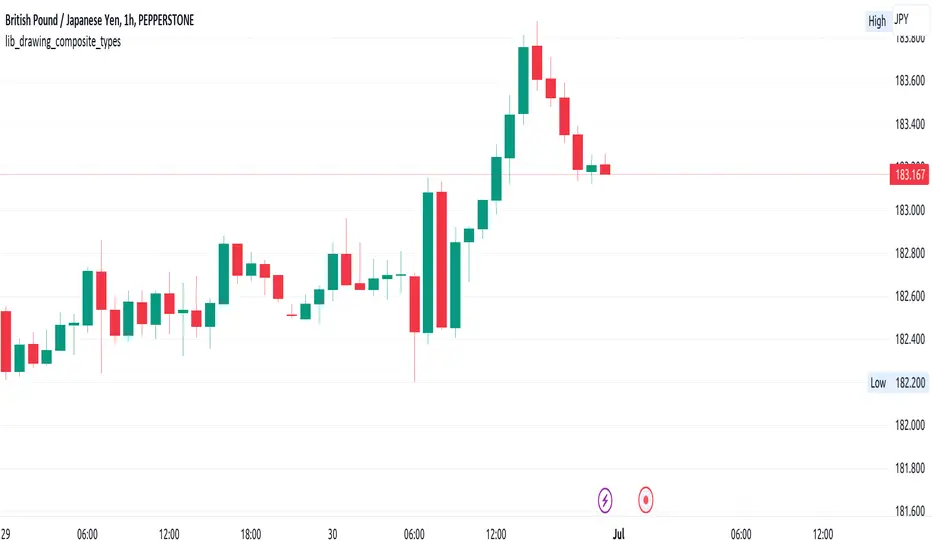Open the JPY currency selector
The height and width of the screenshot is (550, 932).
click(x=902, y=19)
